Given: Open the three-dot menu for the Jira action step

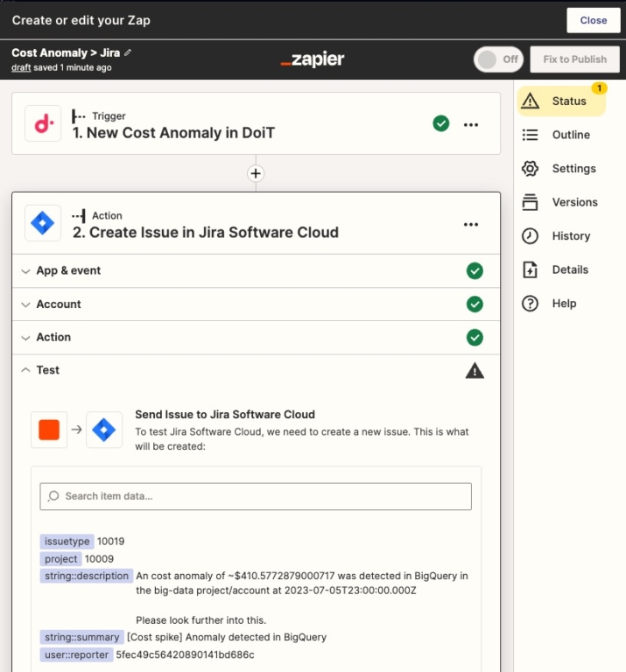Looking at the screenshot, I should point(471,225).
